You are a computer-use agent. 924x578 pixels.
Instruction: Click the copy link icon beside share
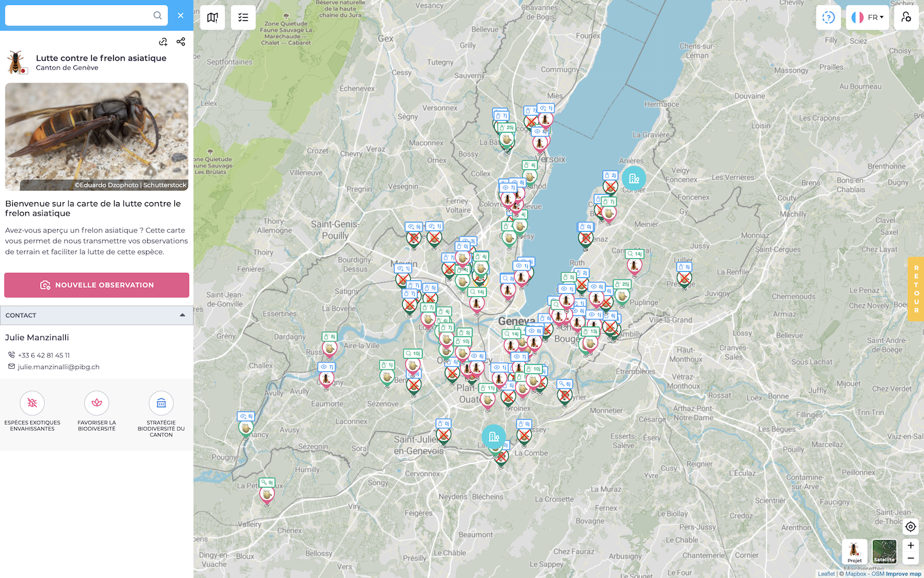(x=163, y=42)
